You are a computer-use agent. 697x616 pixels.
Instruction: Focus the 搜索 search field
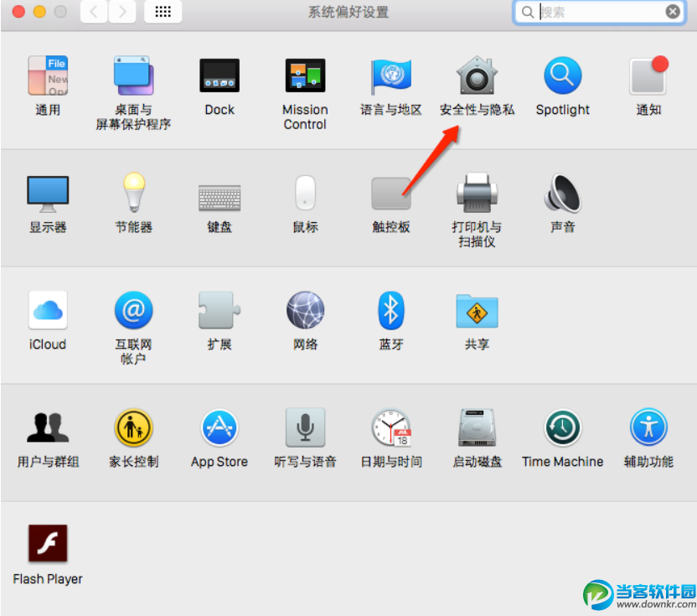[599, 12]
